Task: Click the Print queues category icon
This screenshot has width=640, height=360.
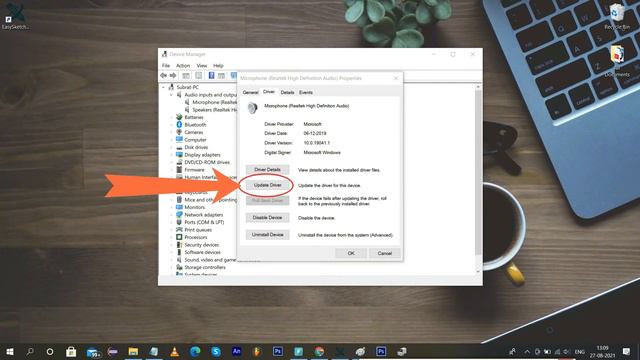Action: tap(179, 229)
